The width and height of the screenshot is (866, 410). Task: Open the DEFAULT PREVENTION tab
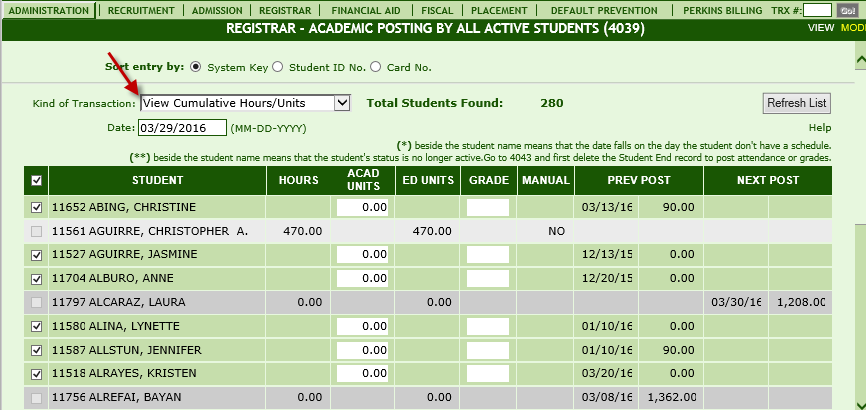604,10
